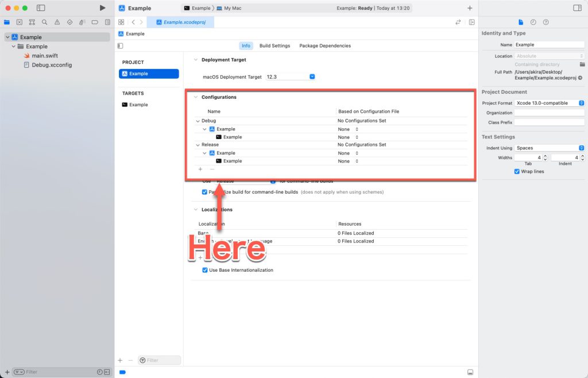Open the Package Dependencies tab
The image size is (588, 378).
tap(325, 46)
